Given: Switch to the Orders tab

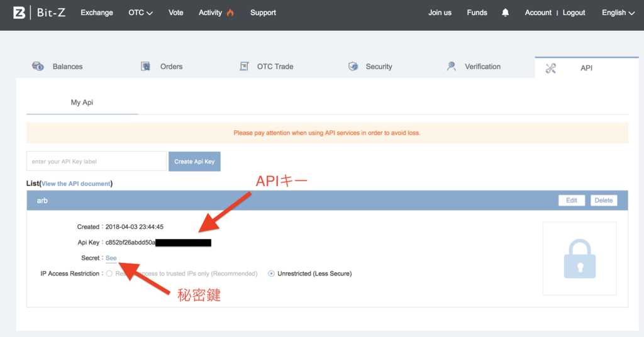Looking at the screenshot, I should tap(171, 67).
